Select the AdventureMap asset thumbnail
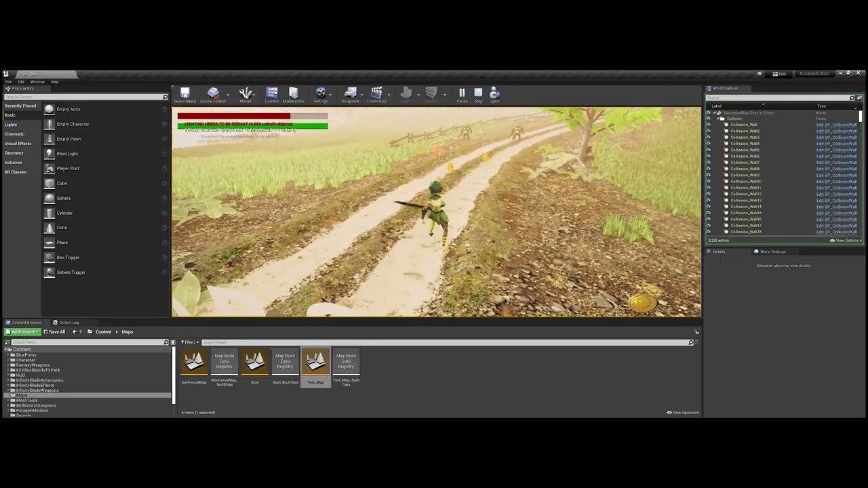 194,363
